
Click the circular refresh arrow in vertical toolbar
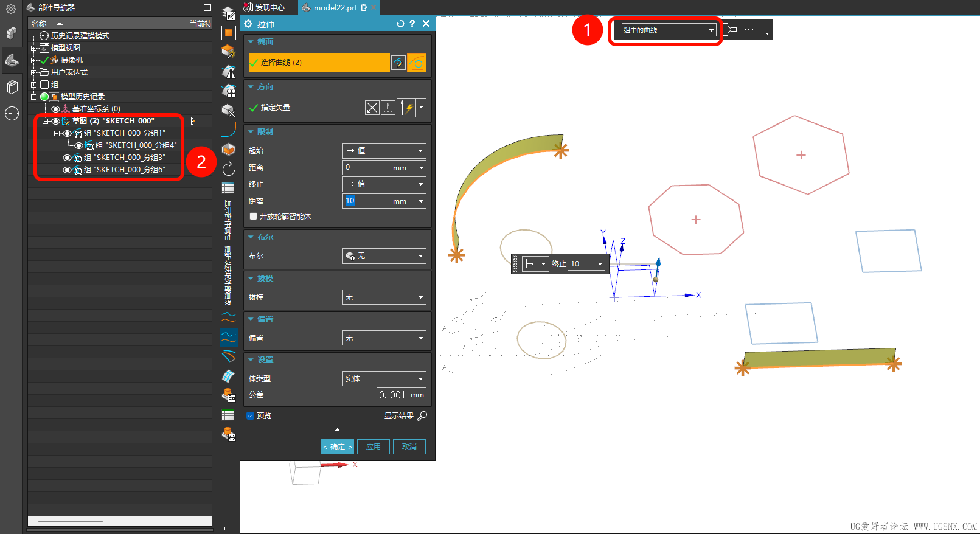[229, 168]
